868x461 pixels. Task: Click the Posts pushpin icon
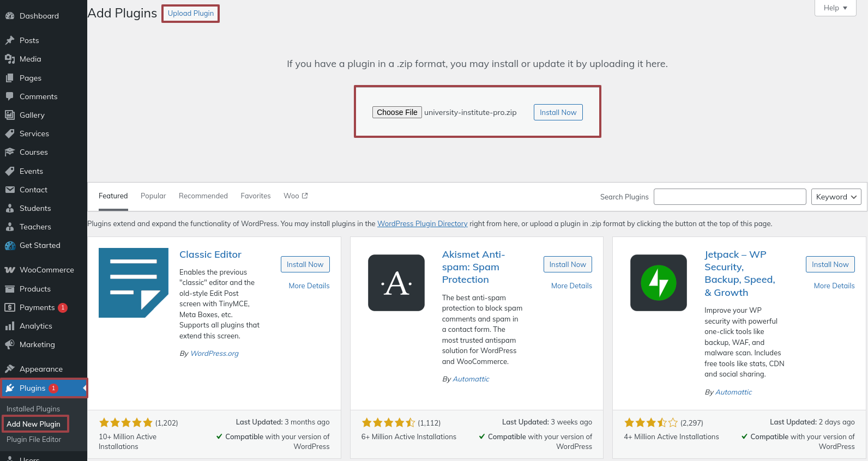coord(10,40)
